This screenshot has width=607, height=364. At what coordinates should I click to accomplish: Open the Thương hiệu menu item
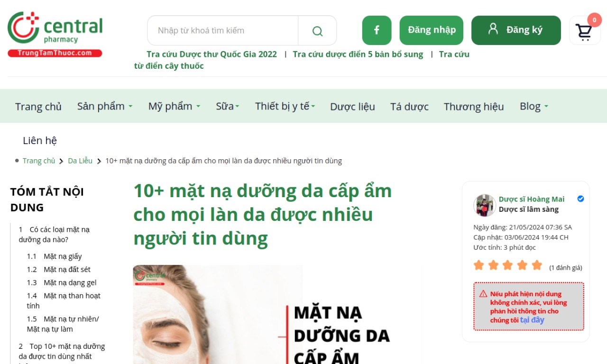[474, 107]
